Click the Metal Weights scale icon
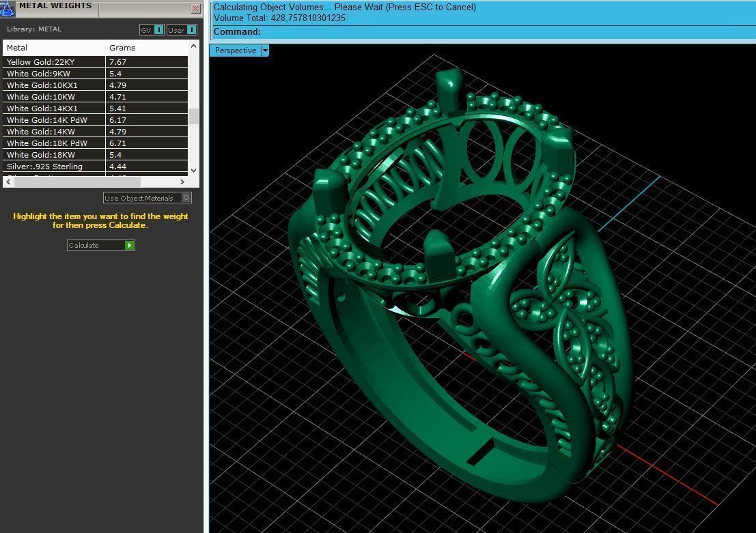This screenshot has width=756, height=533. [8, 8]
